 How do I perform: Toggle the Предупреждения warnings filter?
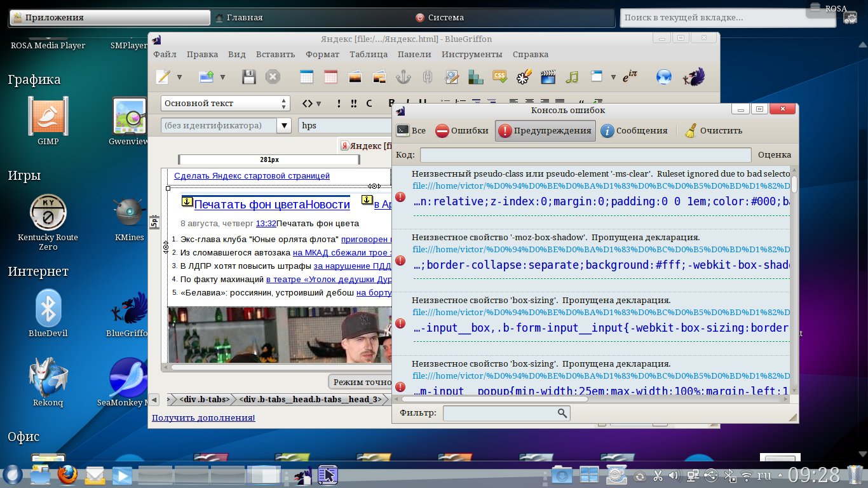545,131
